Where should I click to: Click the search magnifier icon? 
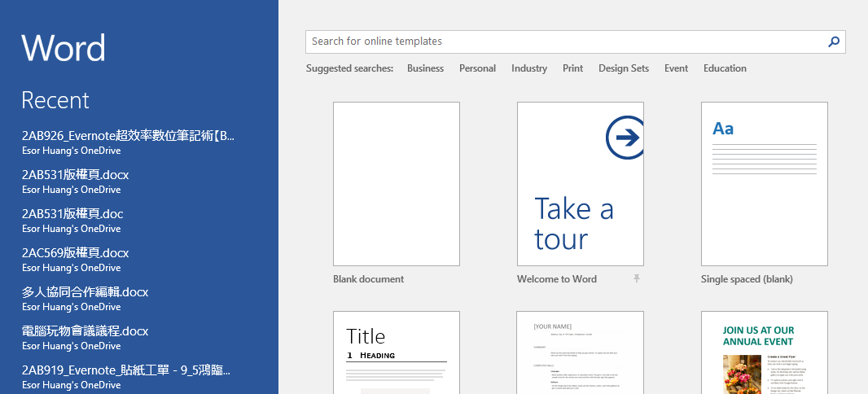click(x=834, y=42)
